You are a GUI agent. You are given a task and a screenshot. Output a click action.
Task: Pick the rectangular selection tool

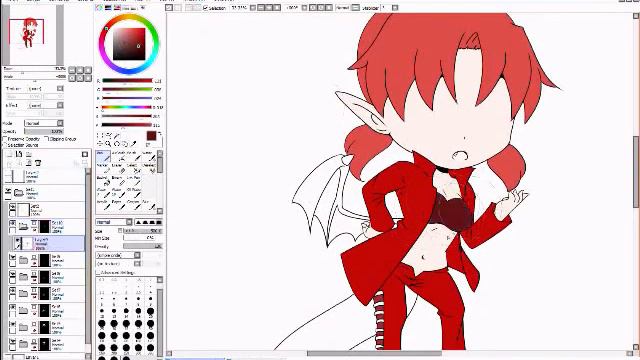[x=100, y=136]
